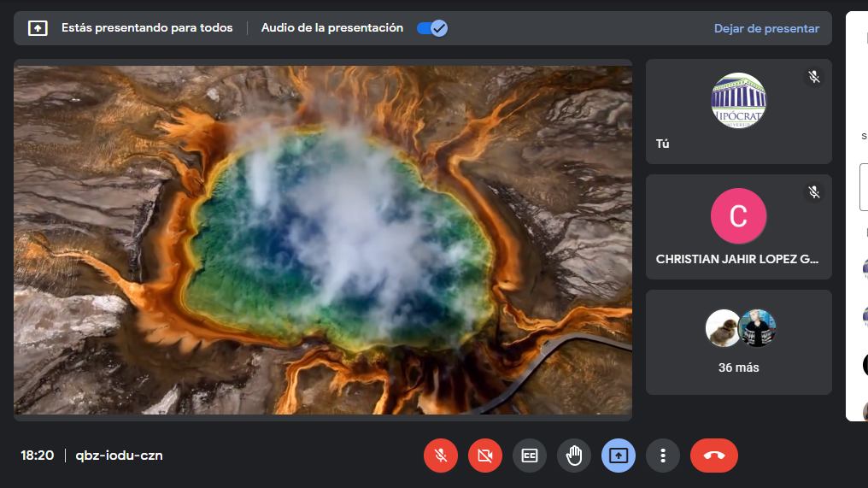
Task: Turn on the camera
Action: [x=485, y=456]
